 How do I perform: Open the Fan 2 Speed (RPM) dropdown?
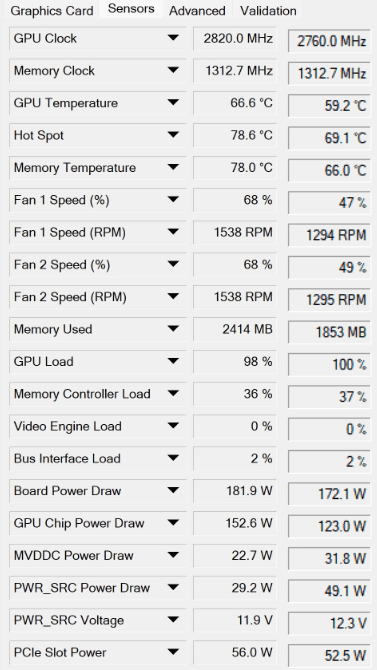pos(173,297)
